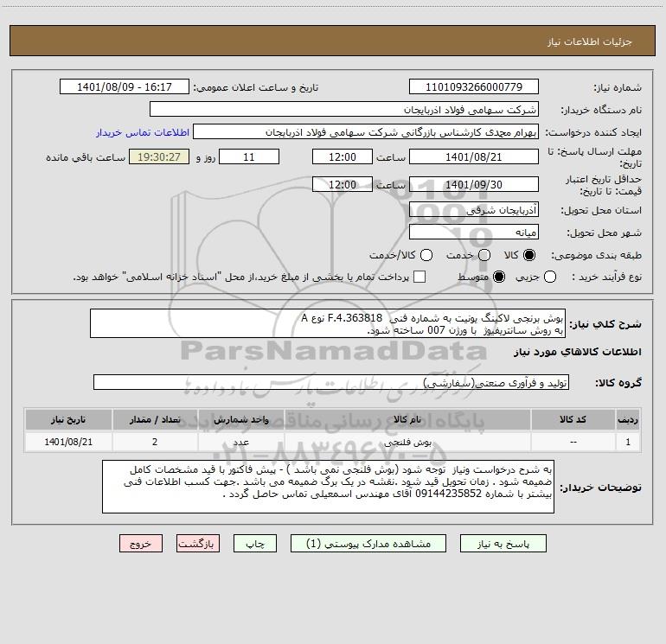This screenshot has height=644, width=666.
Task: Click the row number cell 1
Action: coord(628,442)
